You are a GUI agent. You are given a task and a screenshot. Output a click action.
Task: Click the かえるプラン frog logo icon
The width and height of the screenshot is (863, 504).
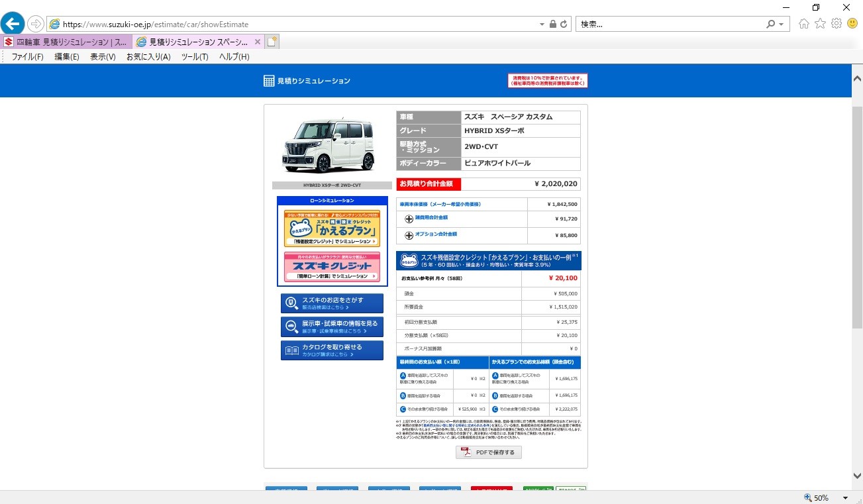tap(408, 259)
